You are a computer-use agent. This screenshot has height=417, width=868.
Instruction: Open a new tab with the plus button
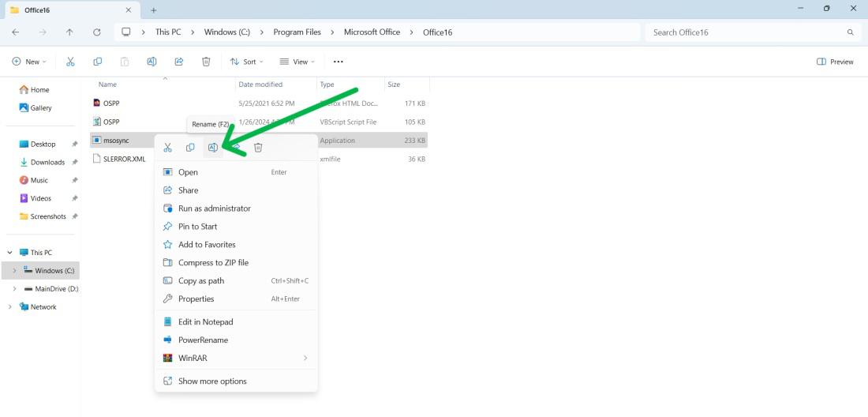coord(154,10)
